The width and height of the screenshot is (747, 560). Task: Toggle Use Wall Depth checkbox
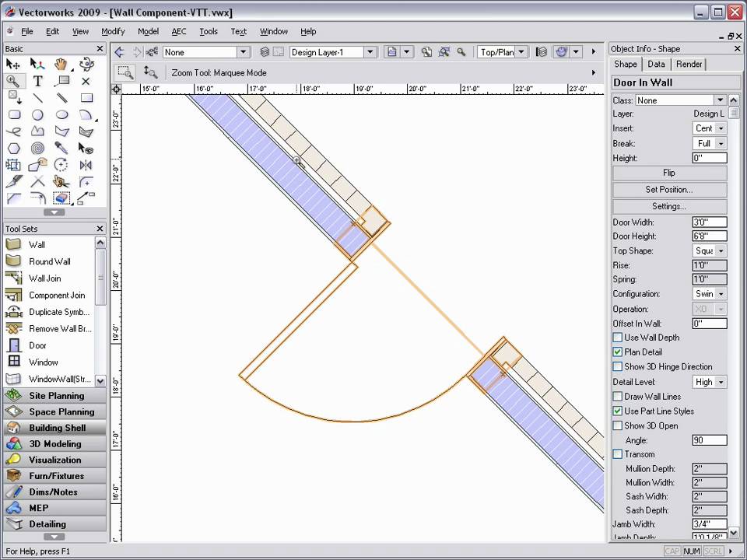(x=617, y=337)
